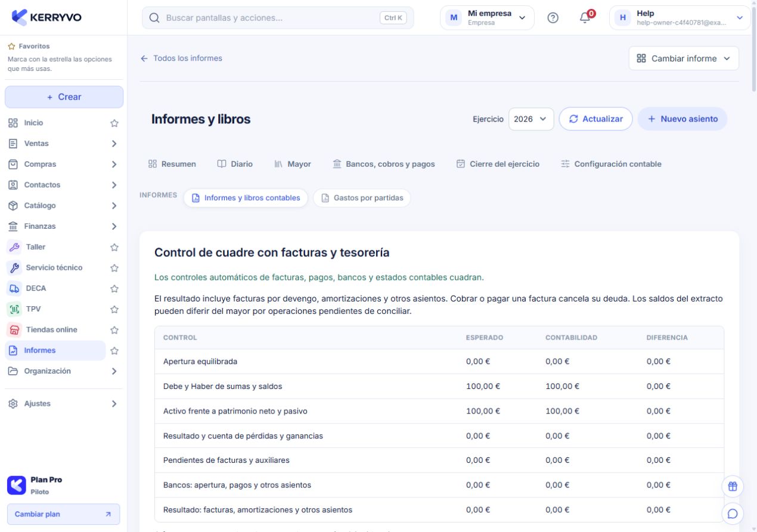Click Pendientes de facturas y auxiliares row

[x=439, y=461]
